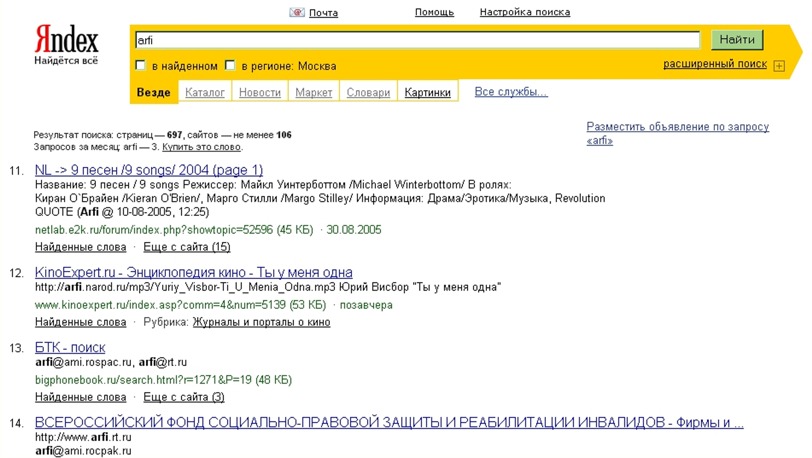
Task: Open the 'KinoExpert.ru - Энциклопедия кино' result
Action: click(193, 272)
